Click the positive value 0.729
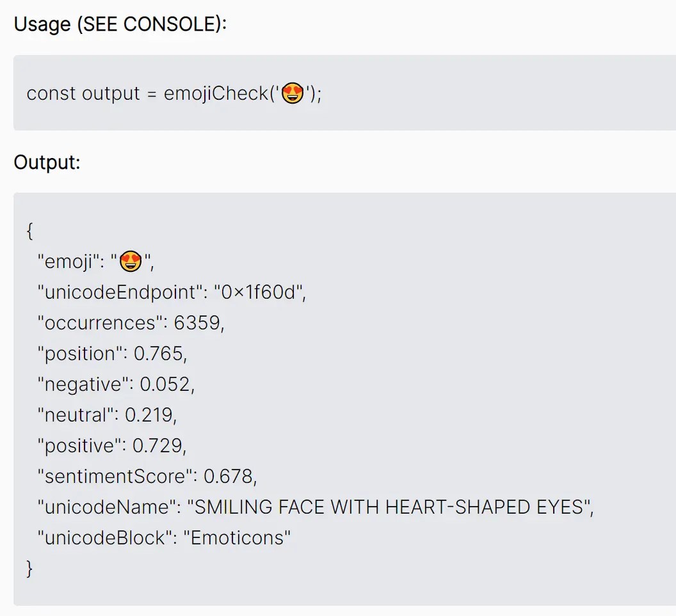This screenshot has height=616, width=676. 157,446
